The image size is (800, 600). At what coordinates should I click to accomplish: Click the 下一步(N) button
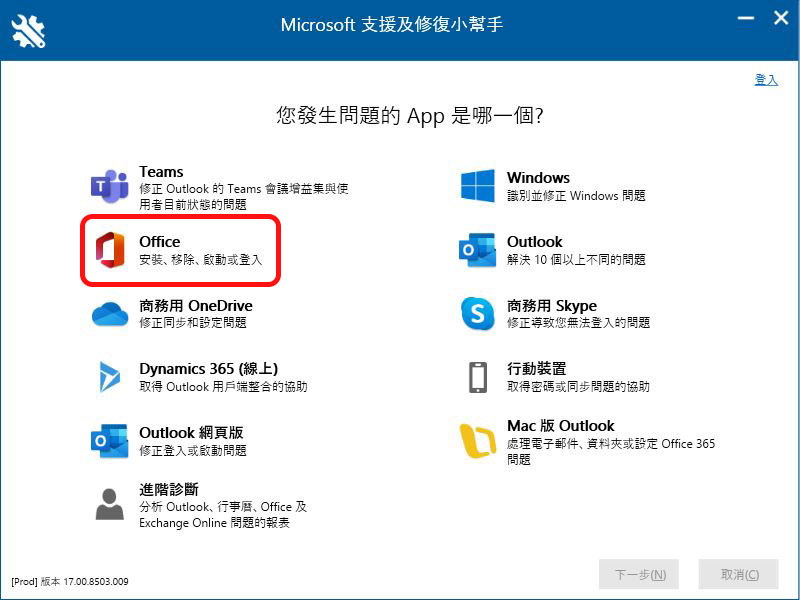[639, 574]
